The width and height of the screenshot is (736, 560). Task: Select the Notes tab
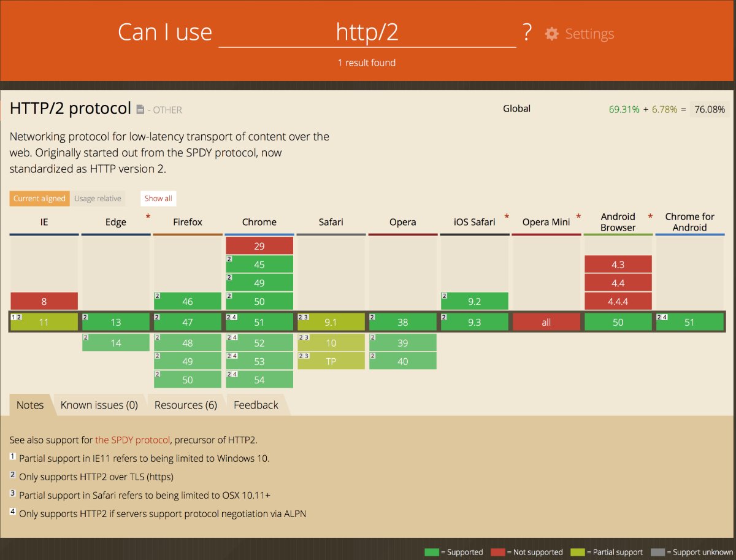[x=29, y=405]
